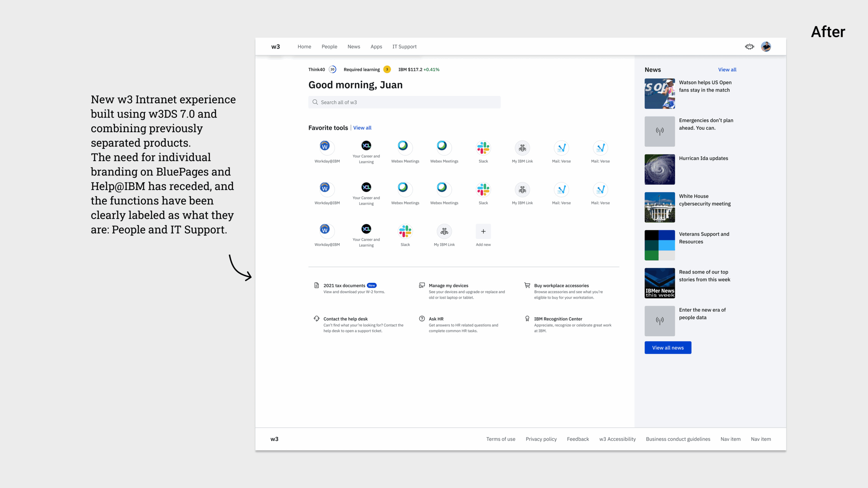
Task: Click the Add new plus tile
Action: 483,231
